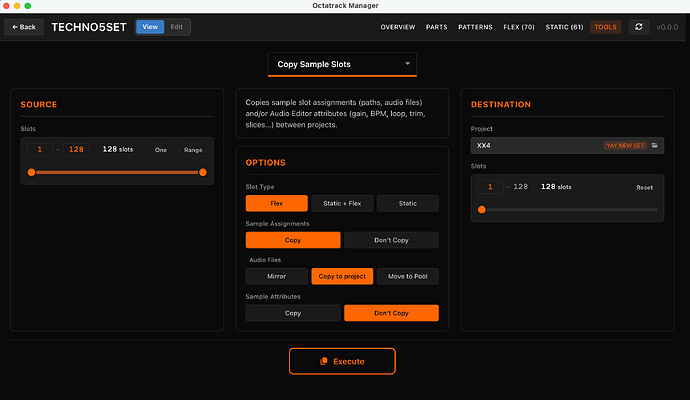Open the STATIC (61) tab
This screenshot has width=690, height=400.
[x=564, y=27]
